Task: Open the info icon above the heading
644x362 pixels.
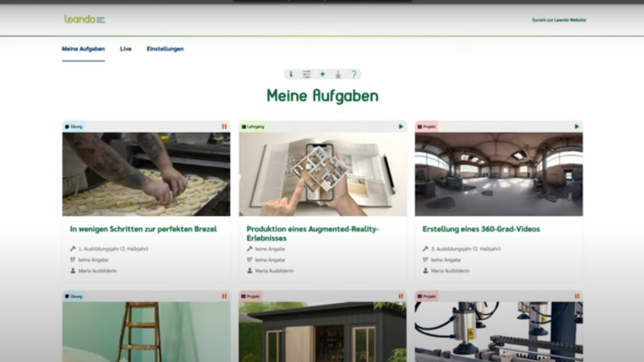Action: 291,75
